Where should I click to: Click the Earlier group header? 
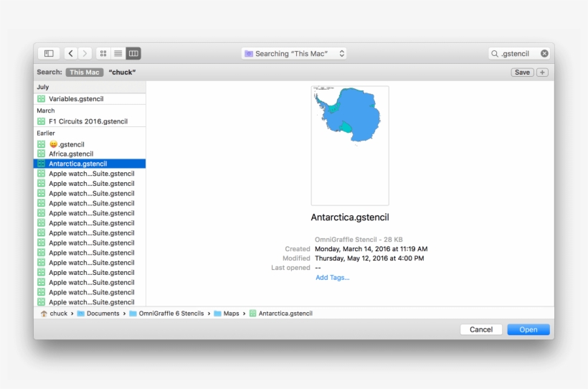pos(90,133)
